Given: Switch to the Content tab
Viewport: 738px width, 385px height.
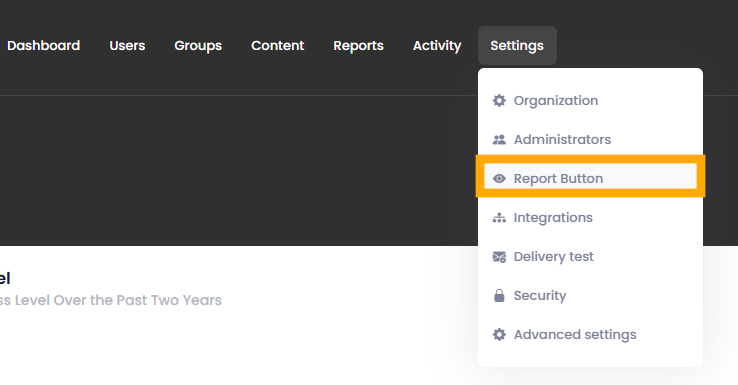Looking at the screenshot, I should click(278, 46).
